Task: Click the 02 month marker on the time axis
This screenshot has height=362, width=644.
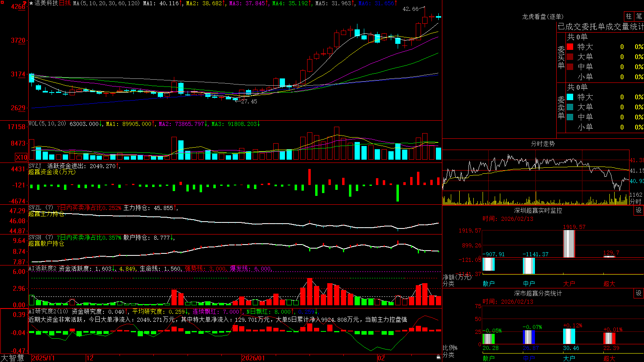Action: (381, 358)
